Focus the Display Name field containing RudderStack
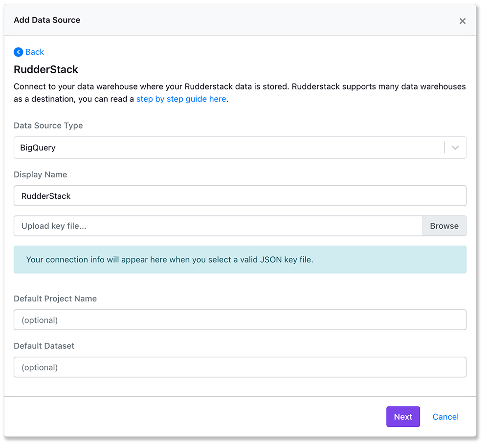489x448 pixels. click(x=240, y=196)
